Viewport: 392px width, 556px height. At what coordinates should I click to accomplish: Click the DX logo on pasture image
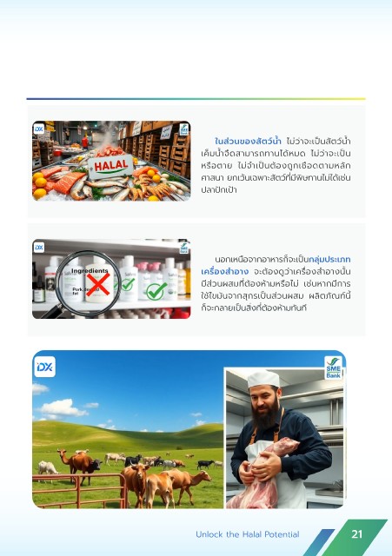coord(44,367)
